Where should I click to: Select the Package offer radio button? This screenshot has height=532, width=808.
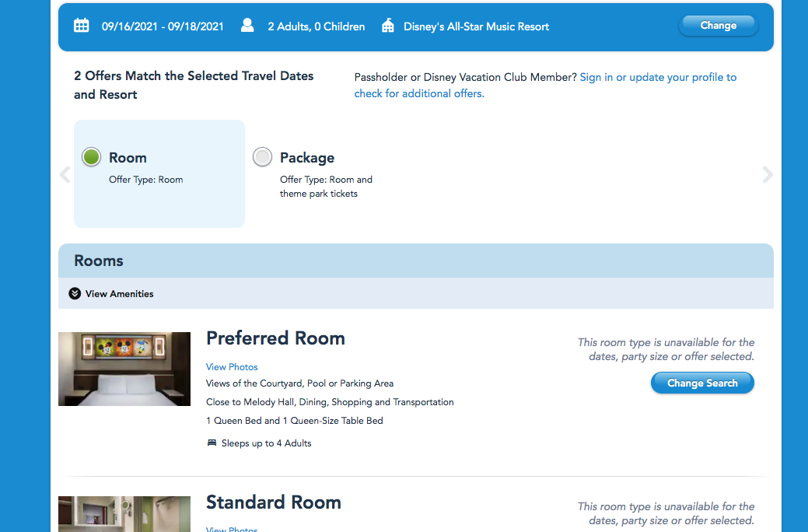(263, 157)
